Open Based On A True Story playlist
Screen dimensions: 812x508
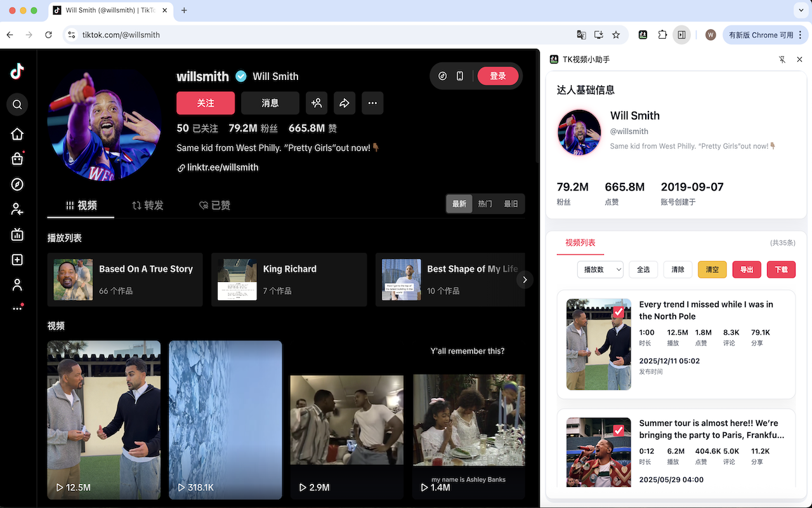pyautogui.click(x=125, y=279)
